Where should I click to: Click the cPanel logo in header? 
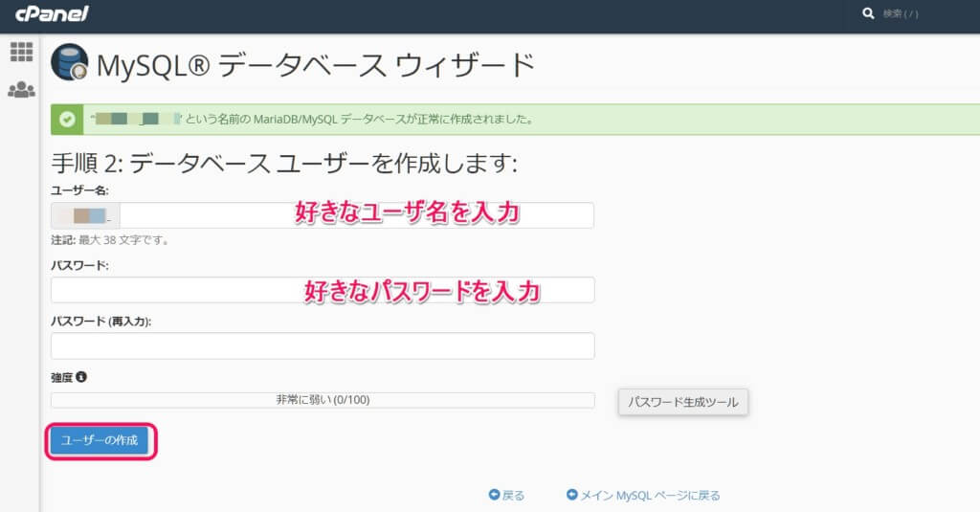(52, 13)
